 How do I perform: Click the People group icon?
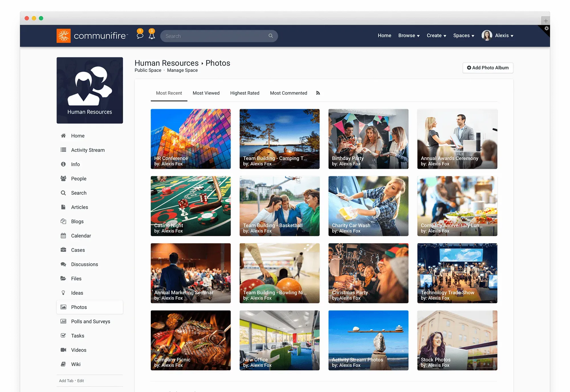pyautogui.click(x=63, y=178)
